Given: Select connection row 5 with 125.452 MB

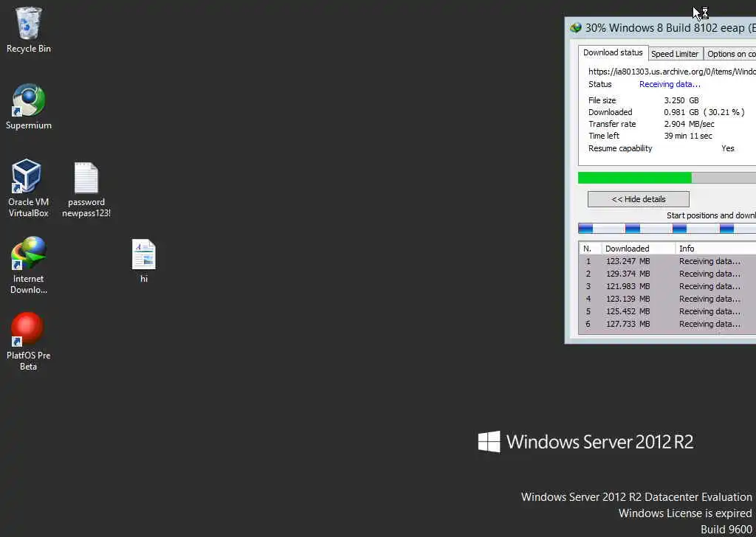Looking at the screenshot, I should point(667,311).
